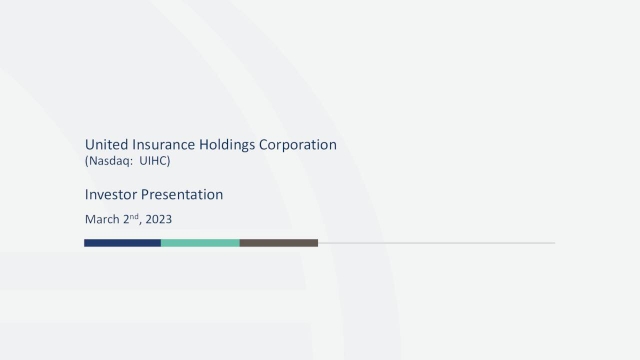Click the date "March 2nd, 2023"

(x=128, y=219)
